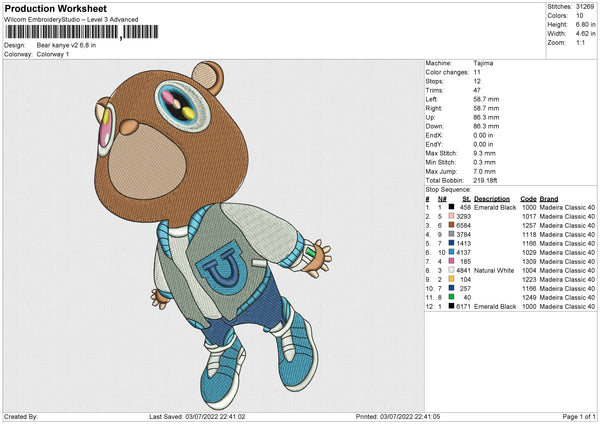Click thread code 1017

529,216
